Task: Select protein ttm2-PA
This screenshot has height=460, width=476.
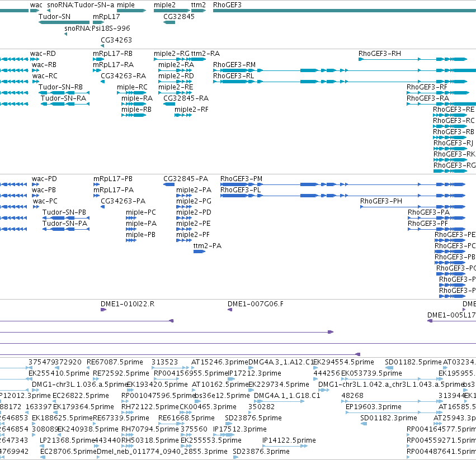Action: pyautogui.click(x=200, y=252)
